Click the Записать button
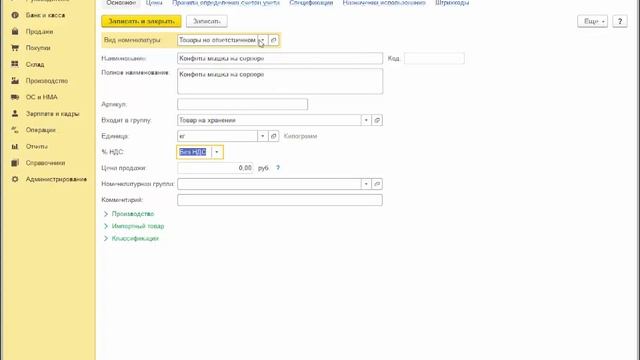The image size is (640, 360). click(x=207, y=21)
